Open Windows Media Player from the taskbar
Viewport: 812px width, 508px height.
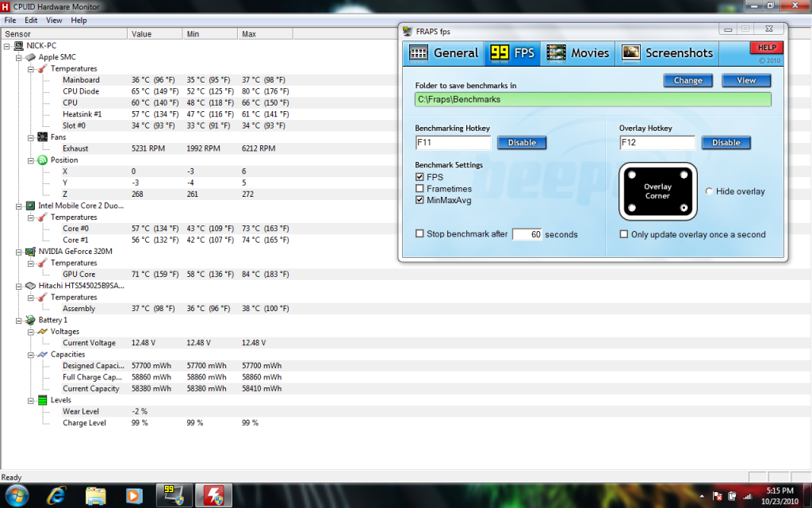click(134, 496)
